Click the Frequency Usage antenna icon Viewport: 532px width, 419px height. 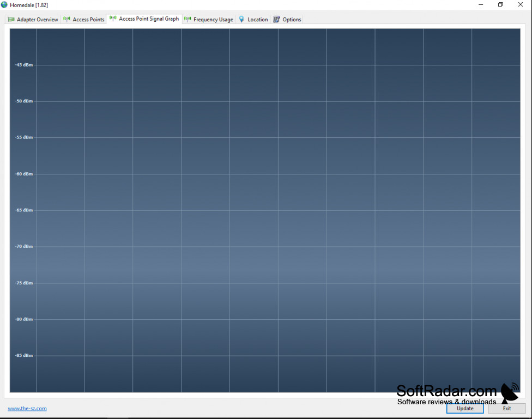coord(188,19)
